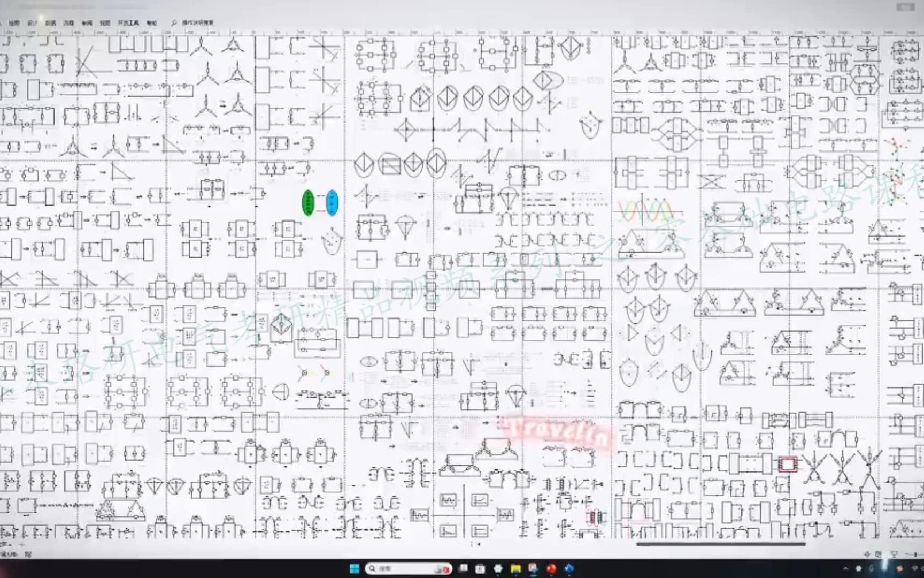Open the Windows Start menu

coord(355,568)
